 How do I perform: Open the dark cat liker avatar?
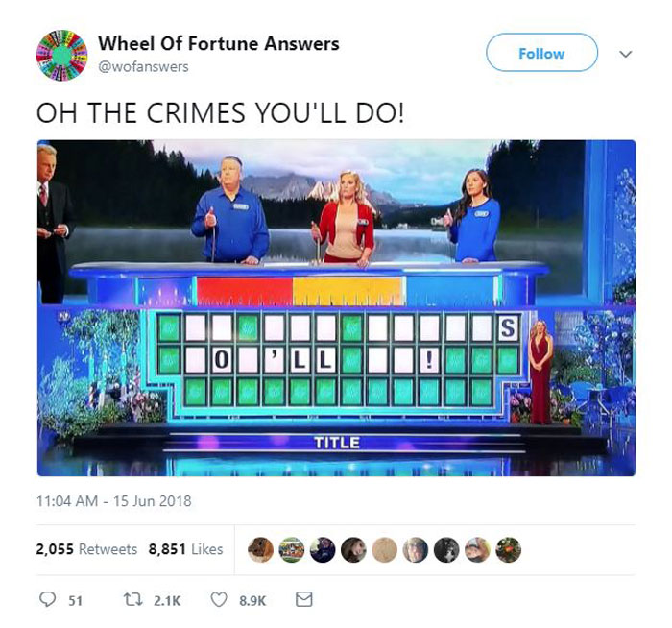(x=446, y=549)
